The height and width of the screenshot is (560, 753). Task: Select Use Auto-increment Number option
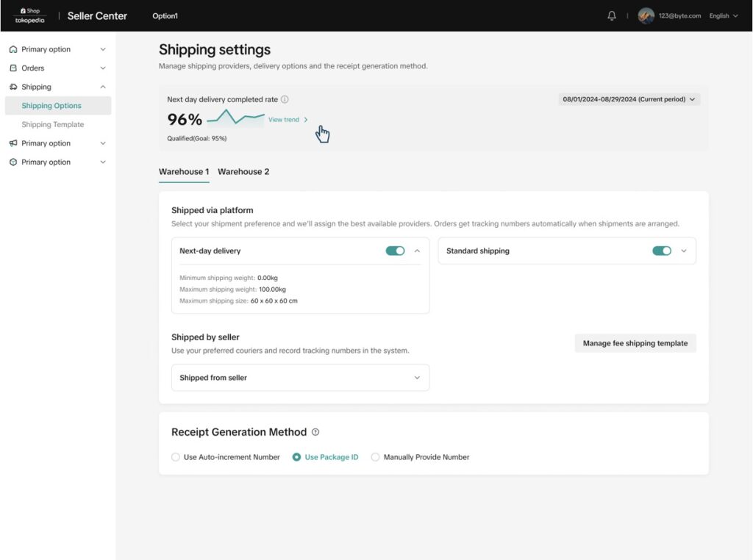[x=176, y=457]
